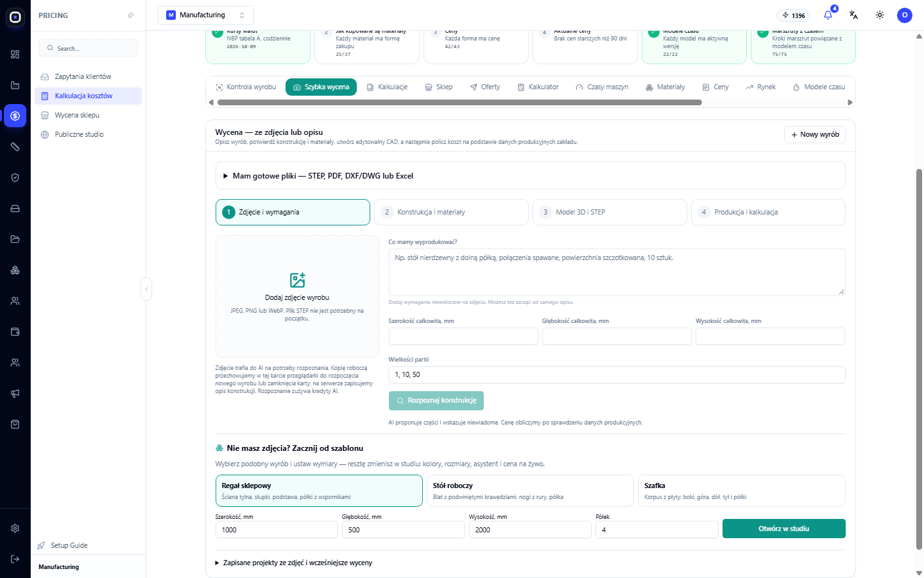Open the pricing dollar icon in sidebar
The width and height of the screenshot is (924, 578).
pyautogui.click(x=15, y=116)
